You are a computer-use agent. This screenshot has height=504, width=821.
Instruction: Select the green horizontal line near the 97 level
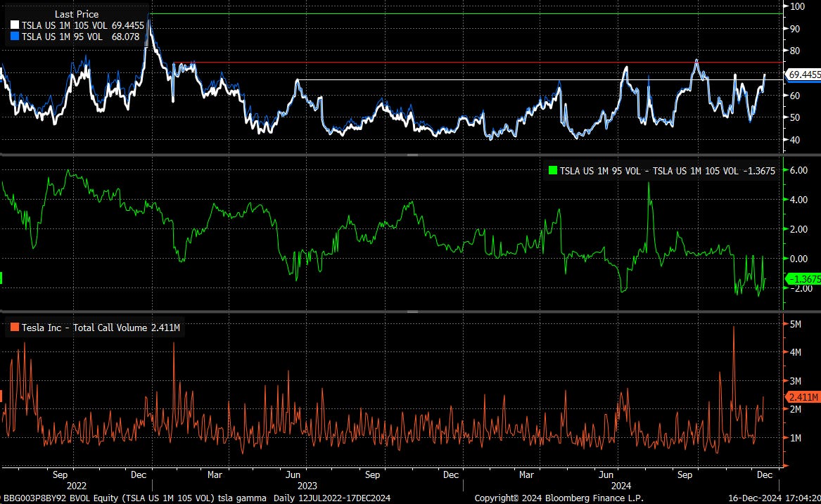click(x=466, y=13)
